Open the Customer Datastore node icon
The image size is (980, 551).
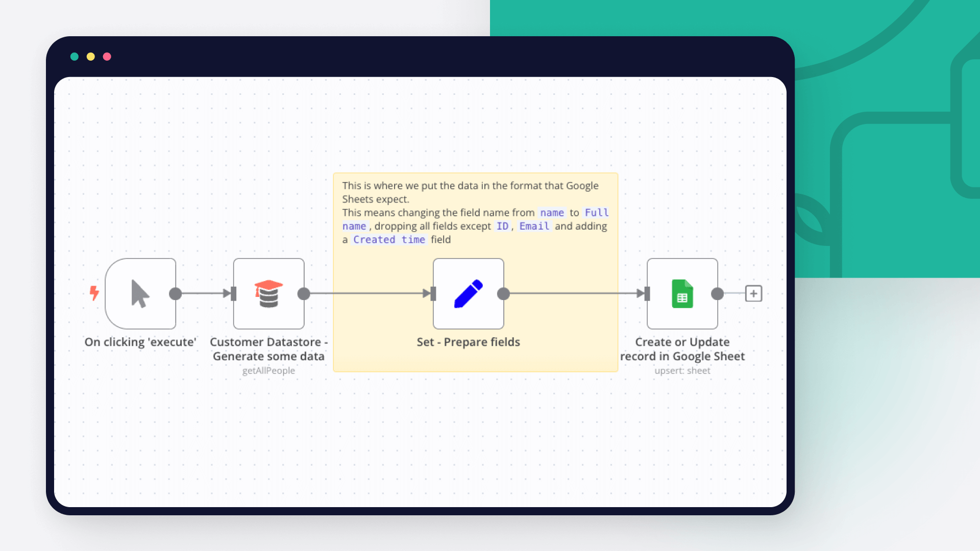(269, 293)
